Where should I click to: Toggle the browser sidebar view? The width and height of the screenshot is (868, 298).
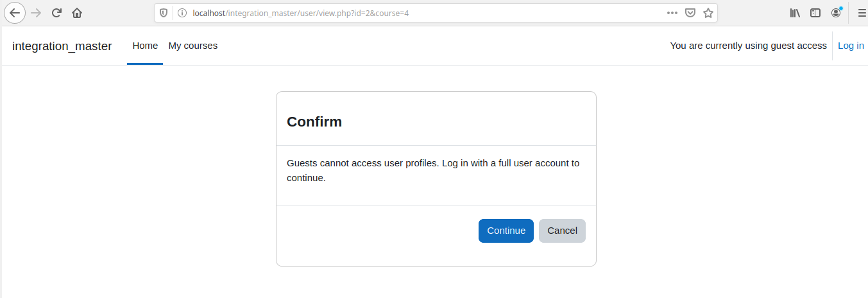pyautogui.click(x=815, y=13)
